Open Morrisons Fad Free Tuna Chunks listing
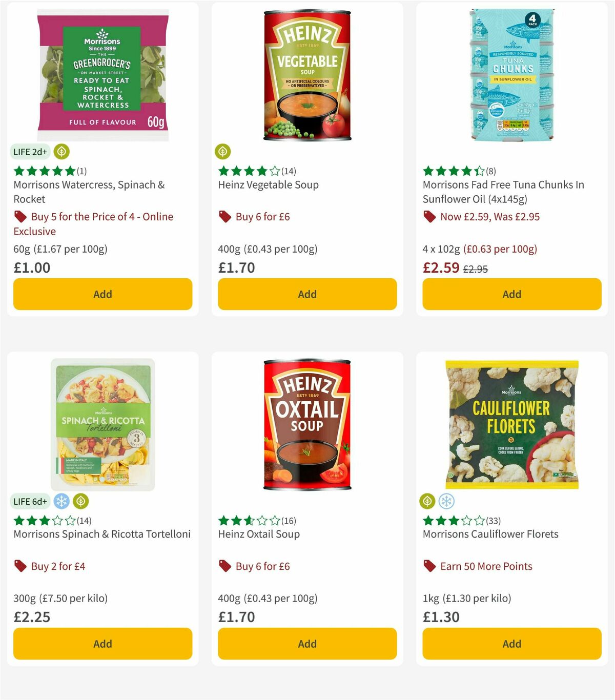Image resolution: width=615 pixels, height=700 pixels. click(x=503, y=192)
